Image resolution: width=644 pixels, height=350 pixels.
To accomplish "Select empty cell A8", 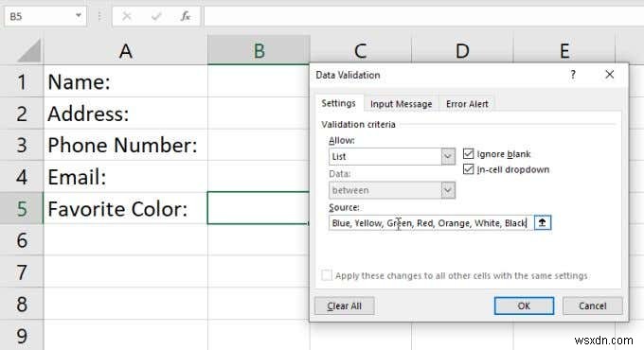I will [x=126, y=304].
